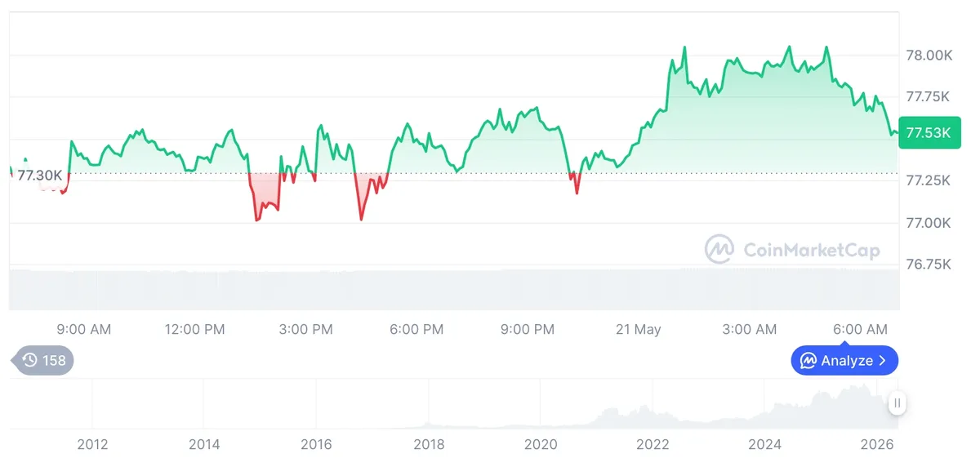Click the CoinMarketCap watermark logo icon
The height and width of the screenshot is (458, 980).
tap(719, 249)
